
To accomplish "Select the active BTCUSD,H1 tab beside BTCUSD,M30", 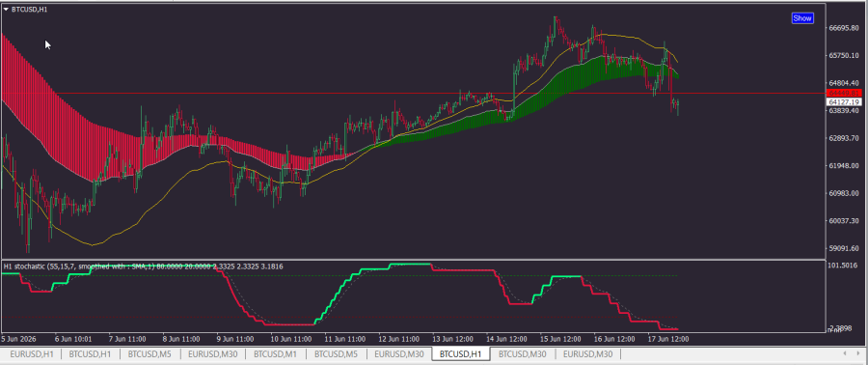I will point(461,354).
